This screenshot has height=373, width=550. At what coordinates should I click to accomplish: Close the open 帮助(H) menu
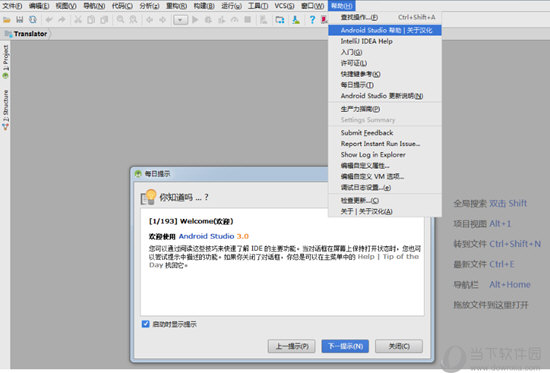(342, 6)
